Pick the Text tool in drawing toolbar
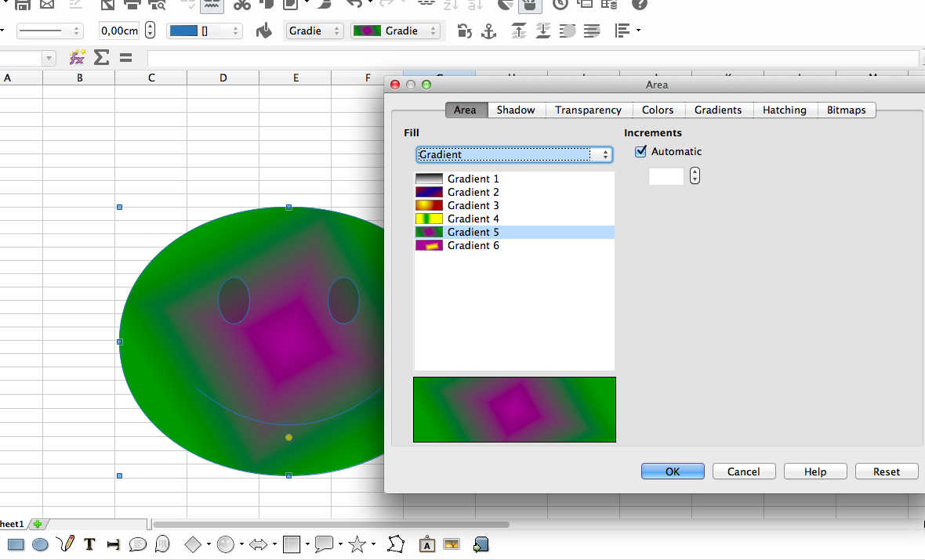The width and height of the screenshot is (925, 560). click(x=89, y=544)
